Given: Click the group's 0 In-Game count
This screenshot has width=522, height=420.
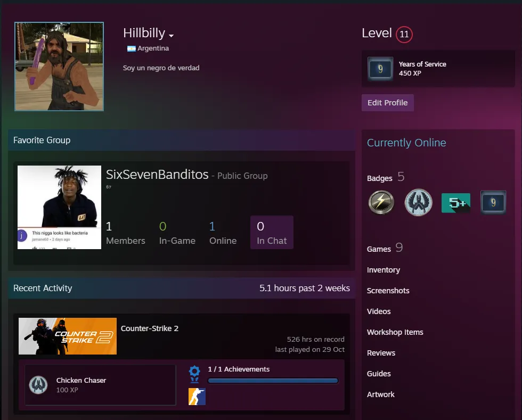Looking at the screenshot, I should click(177, 233).
